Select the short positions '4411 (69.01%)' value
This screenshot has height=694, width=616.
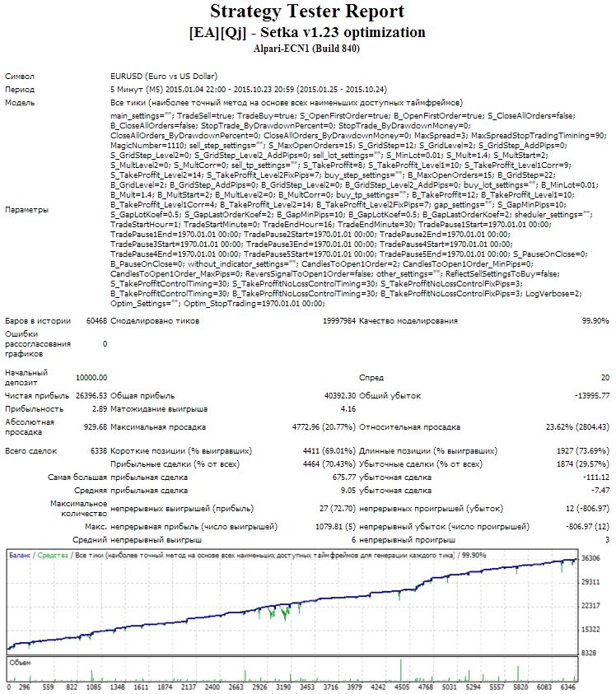[x=329, y=451]
